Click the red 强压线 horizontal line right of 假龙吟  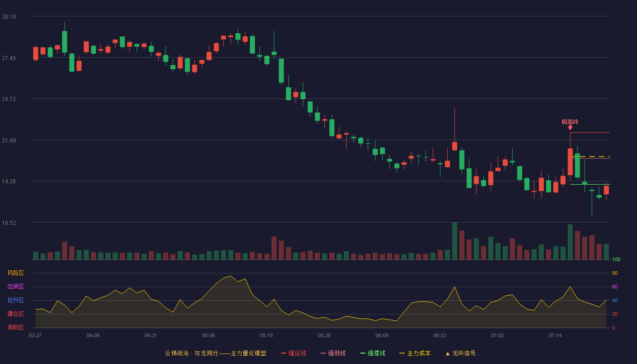click(x=590, y=132)
